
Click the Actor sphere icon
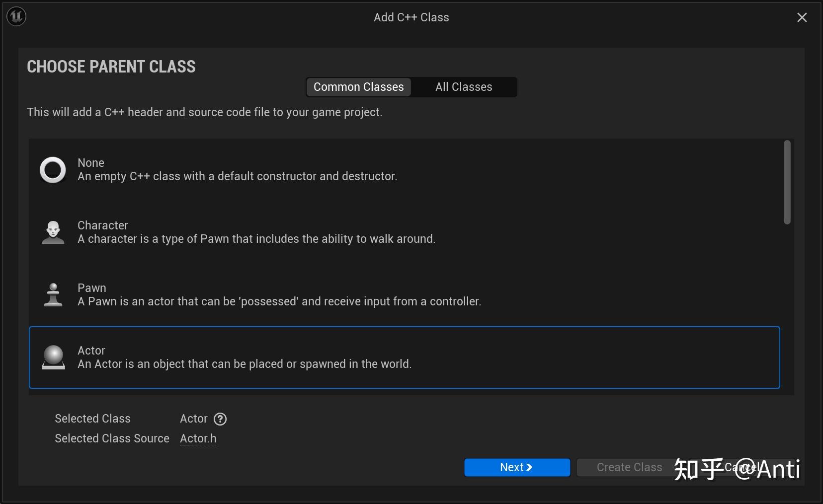pyautogui.click(x=53, y=358)
